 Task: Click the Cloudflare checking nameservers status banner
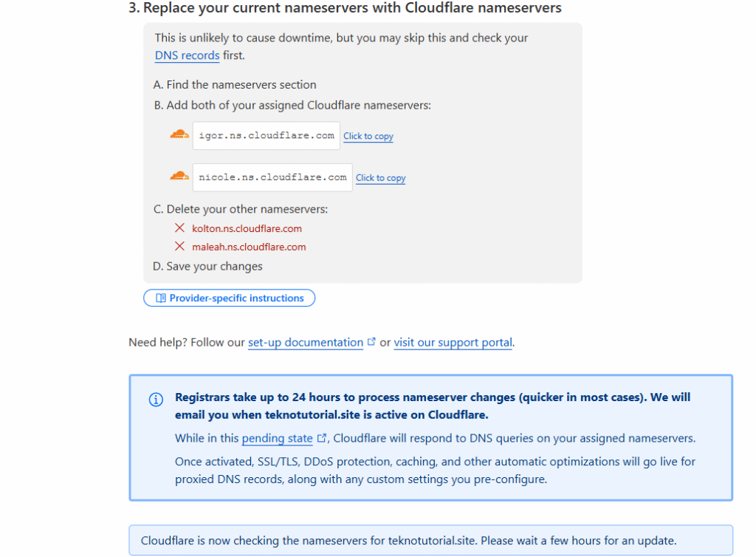tap(430, 540)
